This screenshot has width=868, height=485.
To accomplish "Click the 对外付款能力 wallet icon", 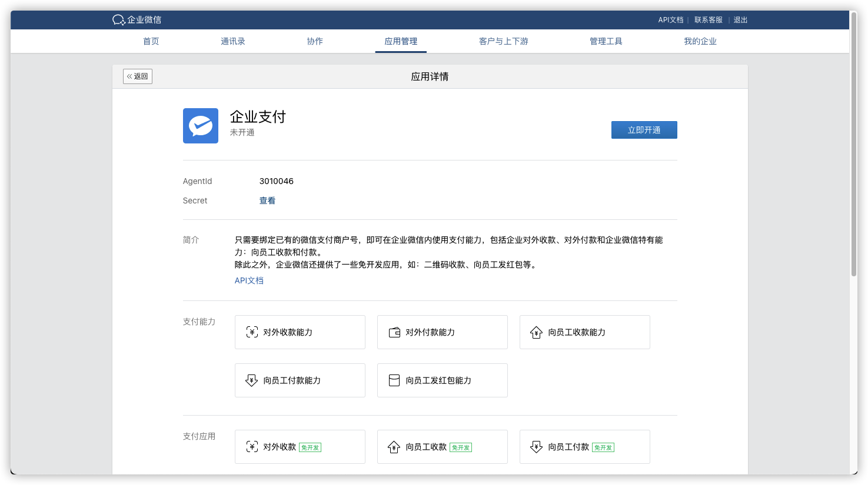I will coord(394,332).
